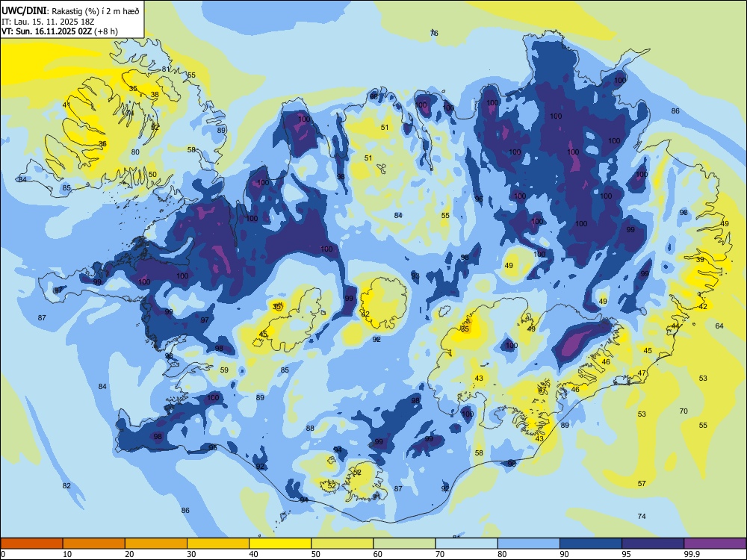The height and width of the screenshot is (560, 747).
Task: Click the 20-30 amber legend swatch
Action: [156, 544]
